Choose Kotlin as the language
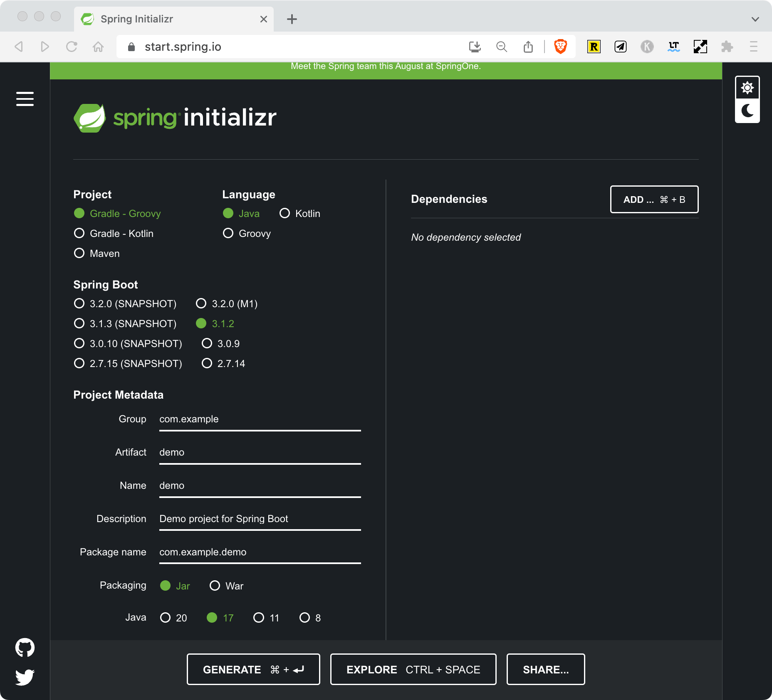This screenshot has width=772, height=700. (285, 213)
